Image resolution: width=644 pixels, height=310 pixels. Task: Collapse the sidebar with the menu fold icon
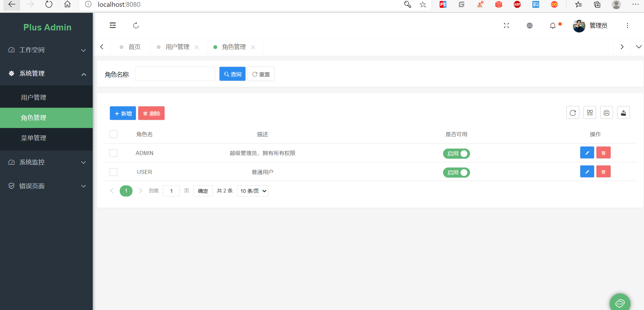pos(113,25)
